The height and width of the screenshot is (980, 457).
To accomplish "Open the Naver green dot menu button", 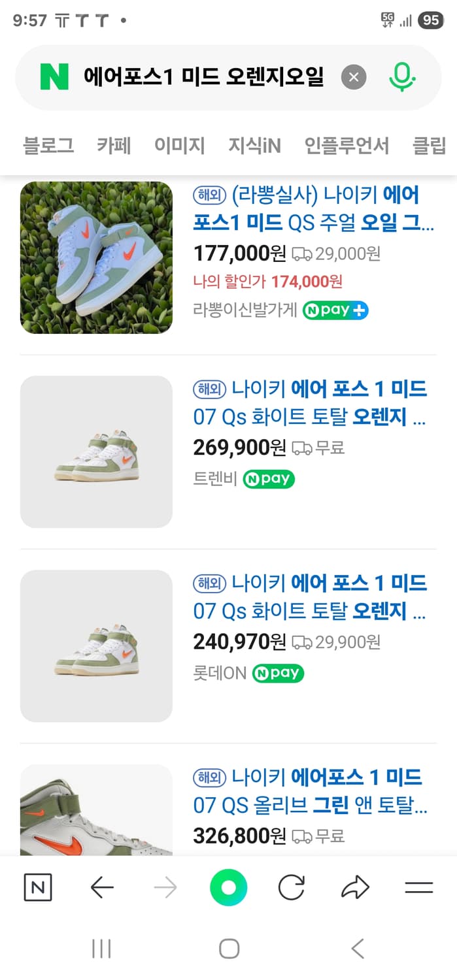I will (228, 887).
